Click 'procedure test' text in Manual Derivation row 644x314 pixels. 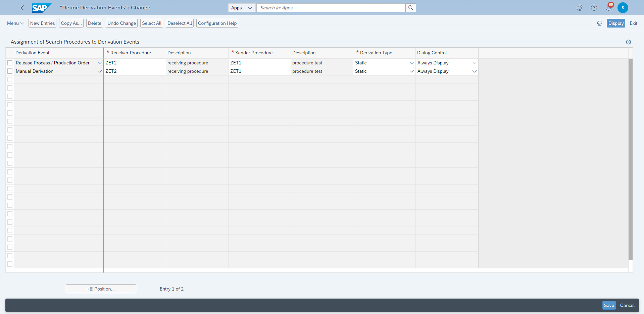pyautogui.click(x=307, y=71)
